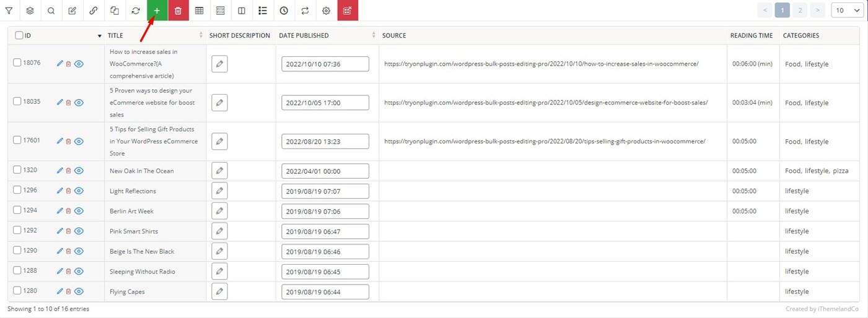Click the refresh arrows reload icon
The image size is (868, 318).
pyautogui.click(x=136, y=11)
